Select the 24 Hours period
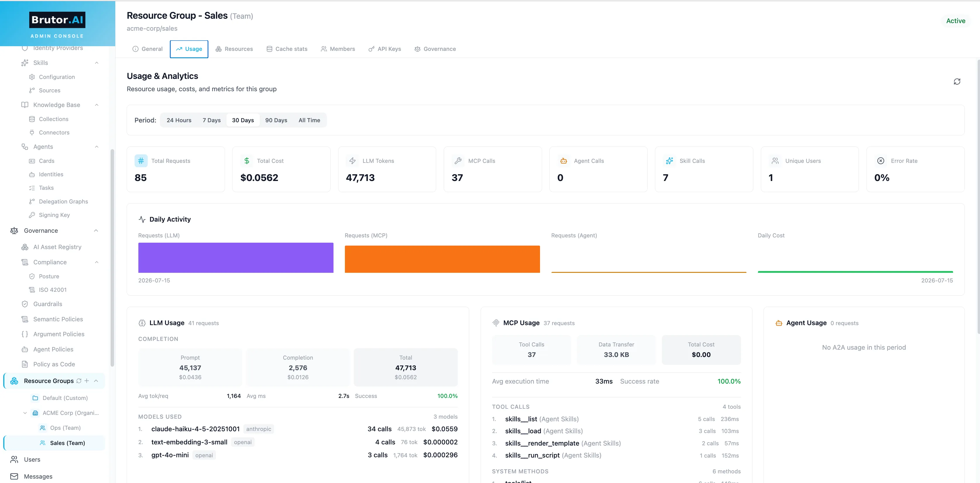Screen dimensions: 980x483 [179, 120]
